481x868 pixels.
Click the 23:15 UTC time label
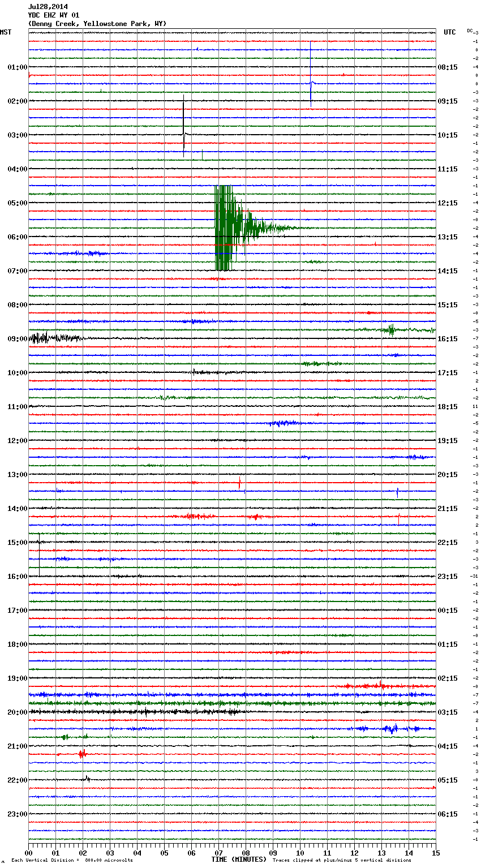[448, 577]
